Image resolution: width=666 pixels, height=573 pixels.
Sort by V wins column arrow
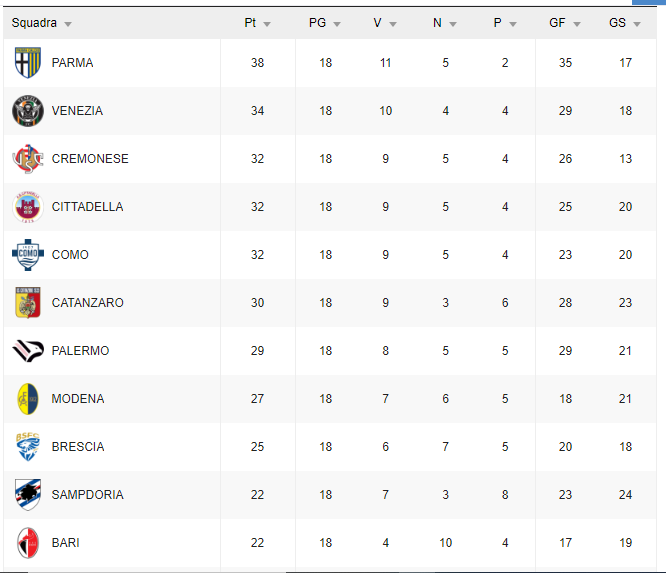pyautogui.click(x=393, y=24)
